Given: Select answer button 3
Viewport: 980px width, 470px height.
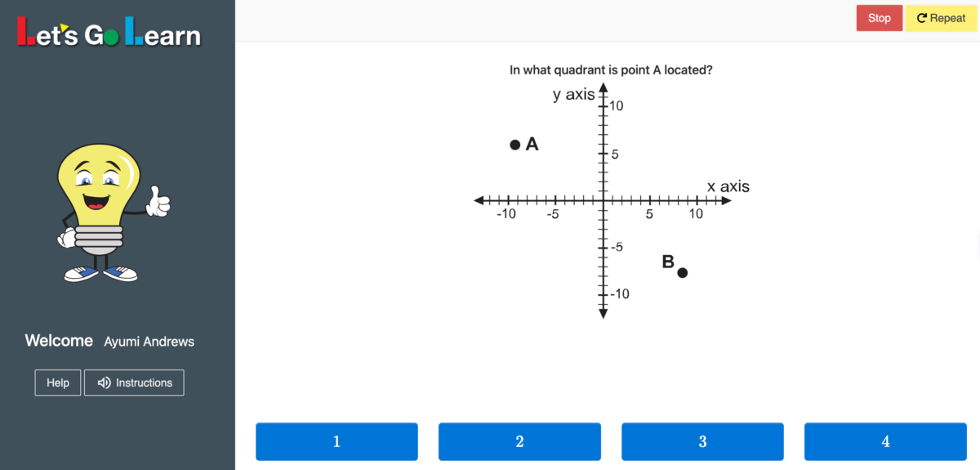Looking at the screenshot, I should [702, 441].
